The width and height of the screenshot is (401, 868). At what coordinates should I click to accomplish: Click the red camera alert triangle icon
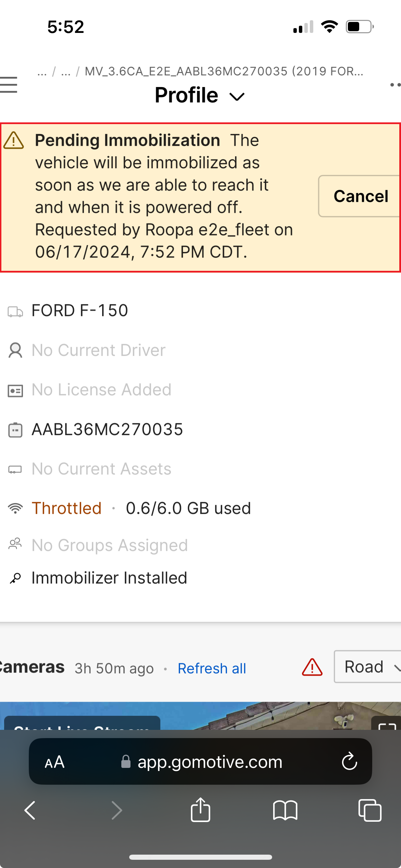click(312, 667)
